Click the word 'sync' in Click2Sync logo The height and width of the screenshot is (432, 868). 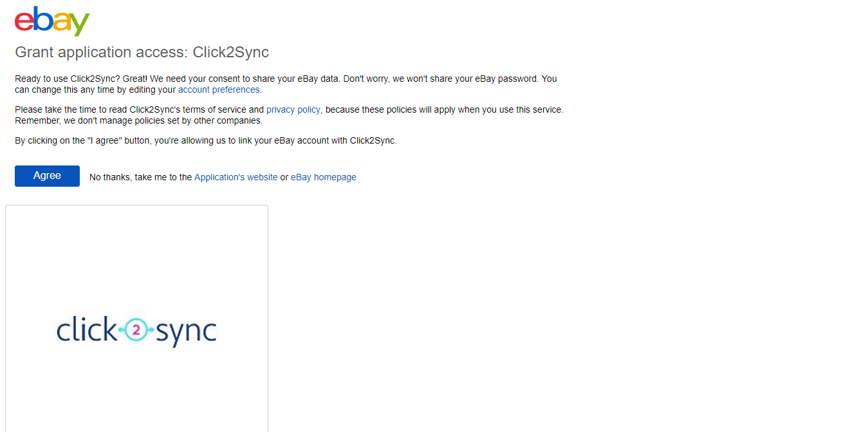coord(186,332)
